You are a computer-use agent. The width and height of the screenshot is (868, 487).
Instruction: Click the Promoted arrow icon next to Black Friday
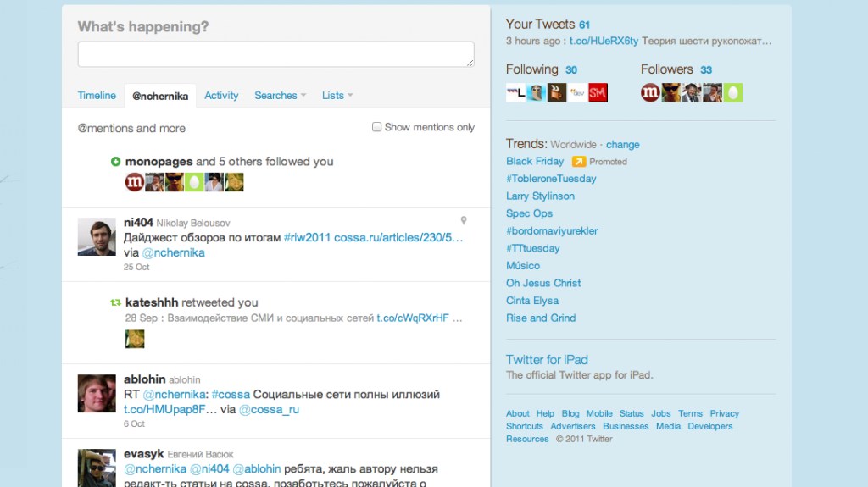578,162
